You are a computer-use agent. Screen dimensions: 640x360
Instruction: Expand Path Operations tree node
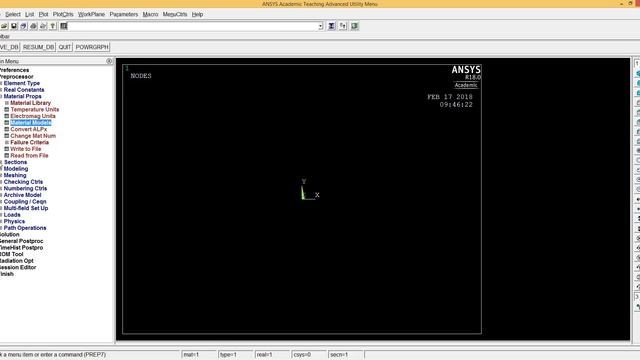(25, 228)
